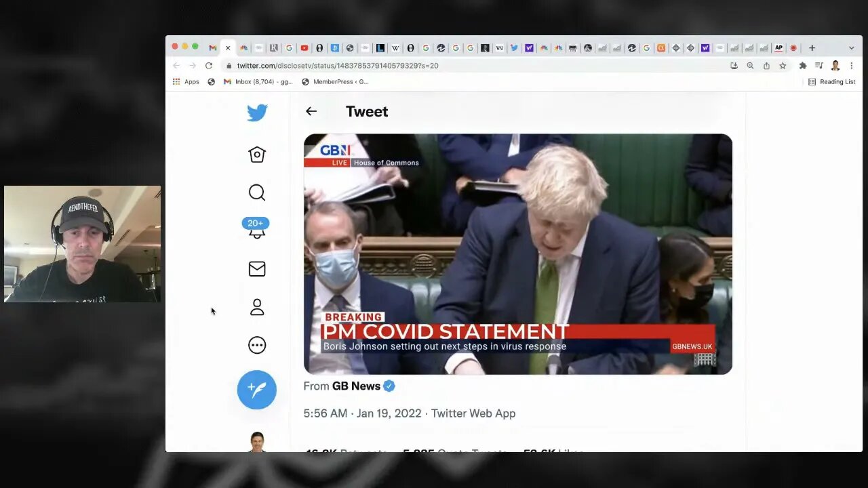Open the Chrome three-dot menu
This screenshot has height=488, width=868.
click(x=852, y=66)
